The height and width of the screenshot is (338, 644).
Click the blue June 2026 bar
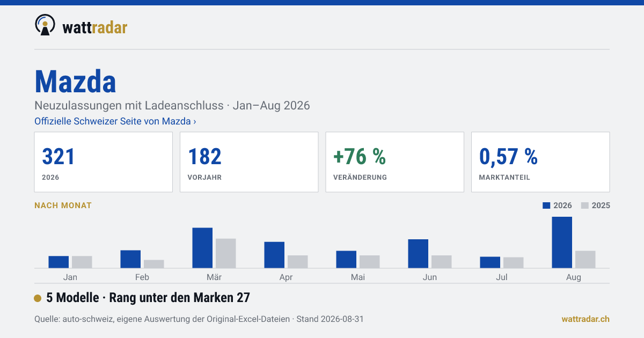(x=418, y=254)
